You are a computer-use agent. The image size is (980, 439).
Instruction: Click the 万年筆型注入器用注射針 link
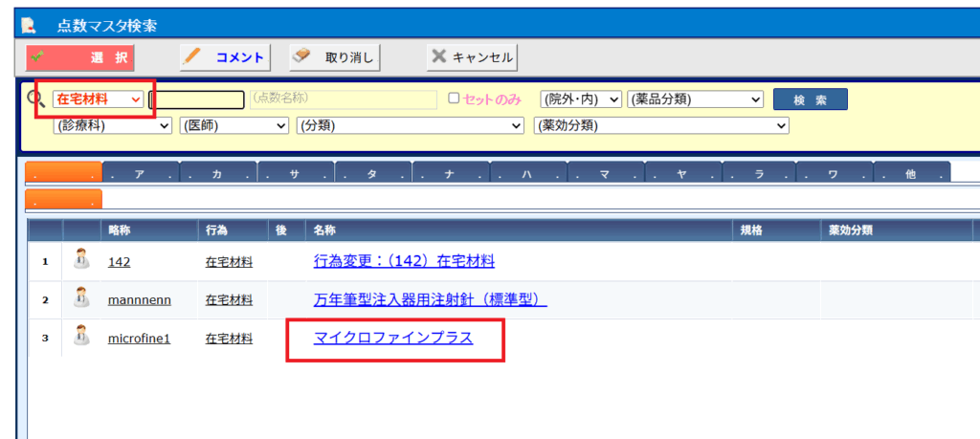tap(430, 299)
